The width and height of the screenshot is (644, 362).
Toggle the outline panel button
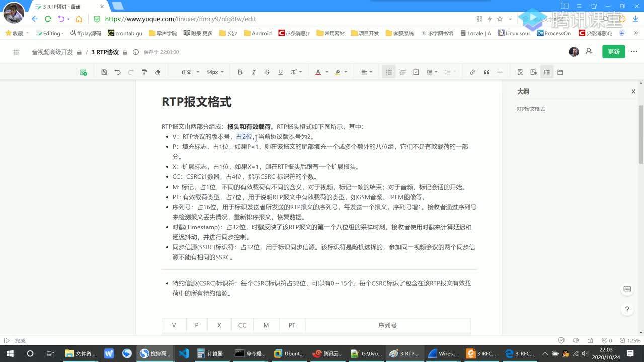coord(547,72)
